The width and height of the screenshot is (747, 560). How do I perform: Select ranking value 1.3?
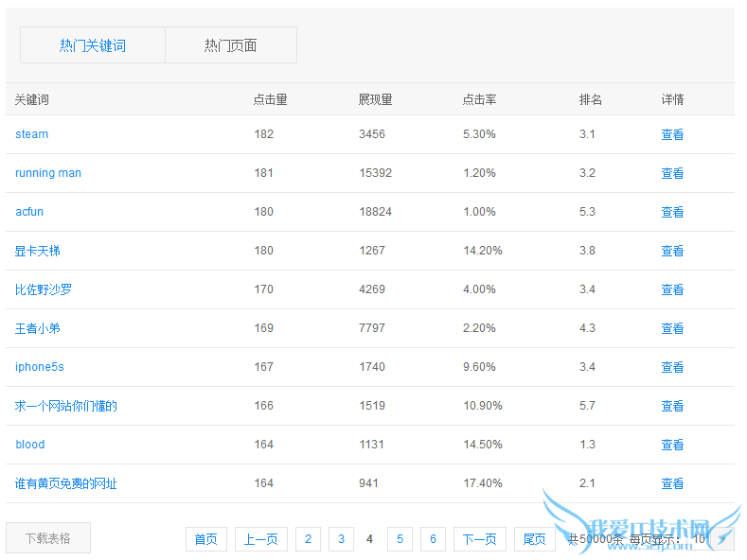tap(587, 445)
